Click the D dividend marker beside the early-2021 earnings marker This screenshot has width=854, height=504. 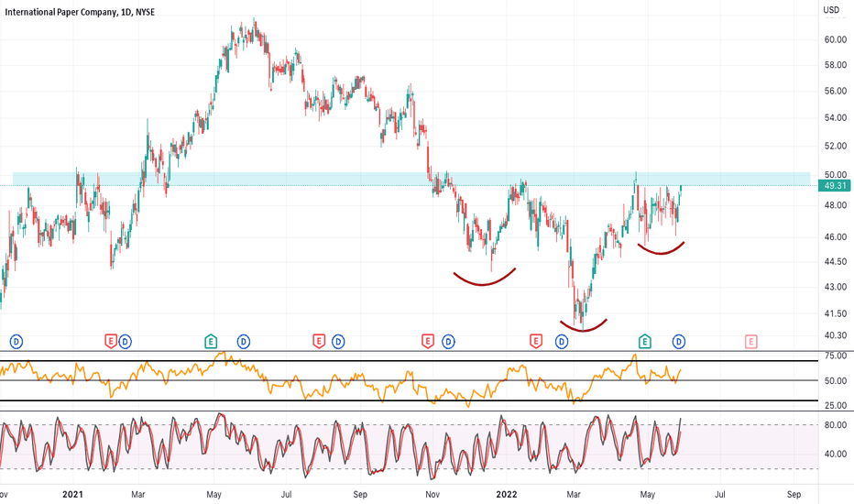pyautogui.click(x=126, y=342)
